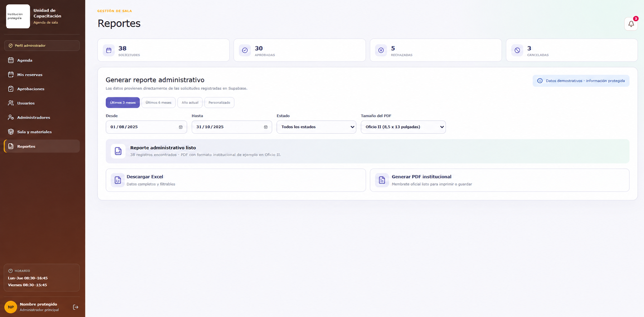Click the info icon in Datos demostrativos badge
Viewport: 644px width, 317px height.
[x=540, y=81]
